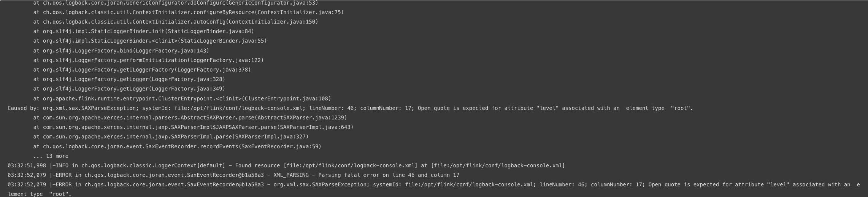Click the XML_PARSING fatal error log line
The width and height of the screenshot is (868, 197).
[233, 175]
